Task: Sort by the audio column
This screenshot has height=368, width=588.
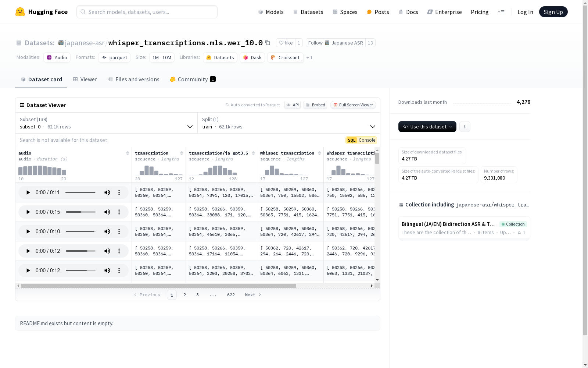Action: (x=128, y=153)
